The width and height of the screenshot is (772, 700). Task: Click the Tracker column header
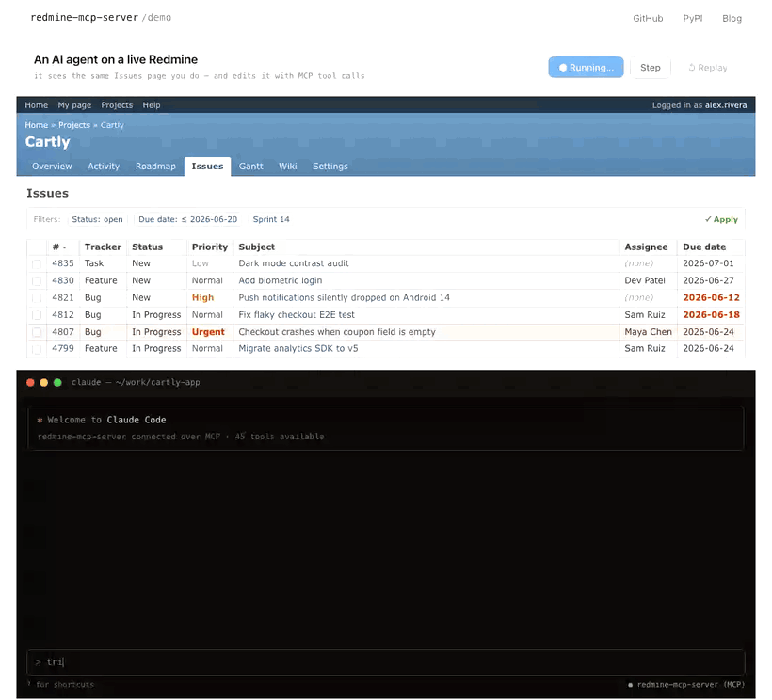pos(103,247)
